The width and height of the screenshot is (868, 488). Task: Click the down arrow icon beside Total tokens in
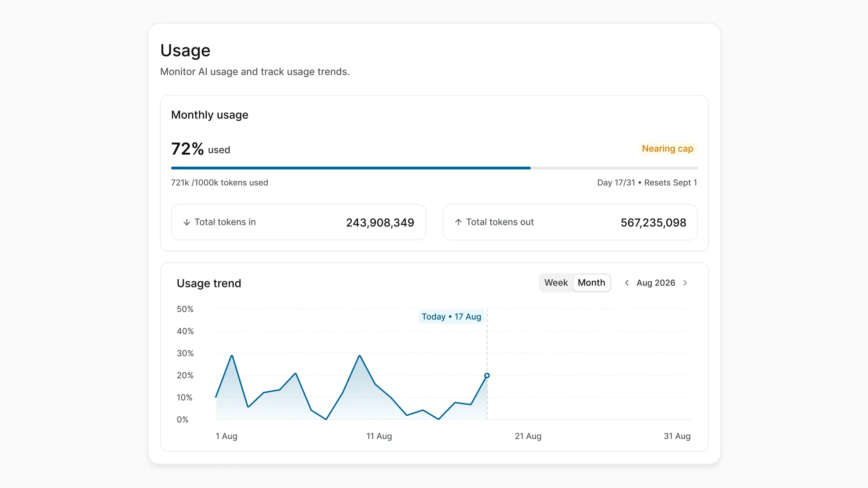[187, 222]
